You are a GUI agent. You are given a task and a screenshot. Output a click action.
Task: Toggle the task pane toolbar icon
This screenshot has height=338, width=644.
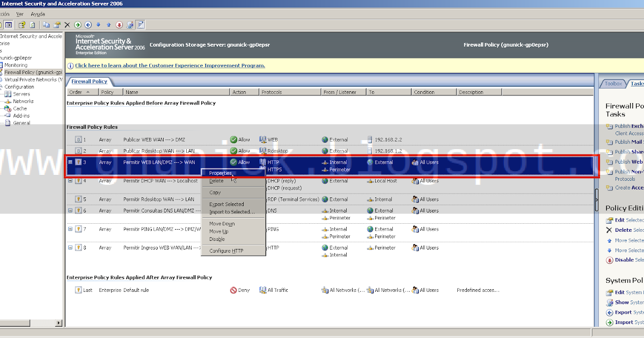[x=141, y=25]
